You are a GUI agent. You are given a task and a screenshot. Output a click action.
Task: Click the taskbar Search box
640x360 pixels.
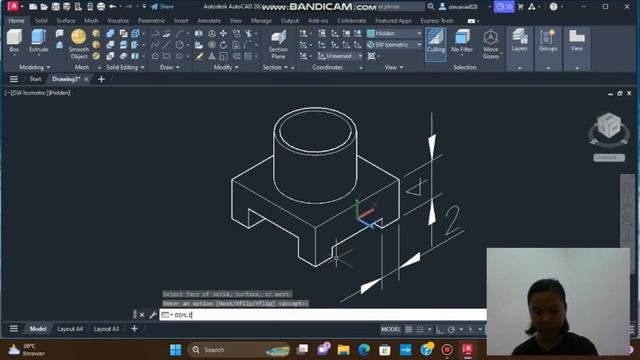click(239, 350)
